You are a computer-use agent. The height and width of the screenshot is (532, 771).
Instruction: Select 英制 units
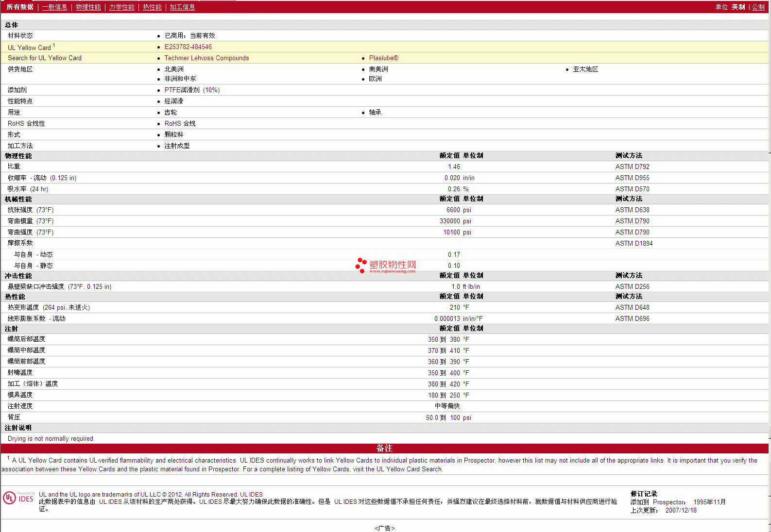[738, 7]
